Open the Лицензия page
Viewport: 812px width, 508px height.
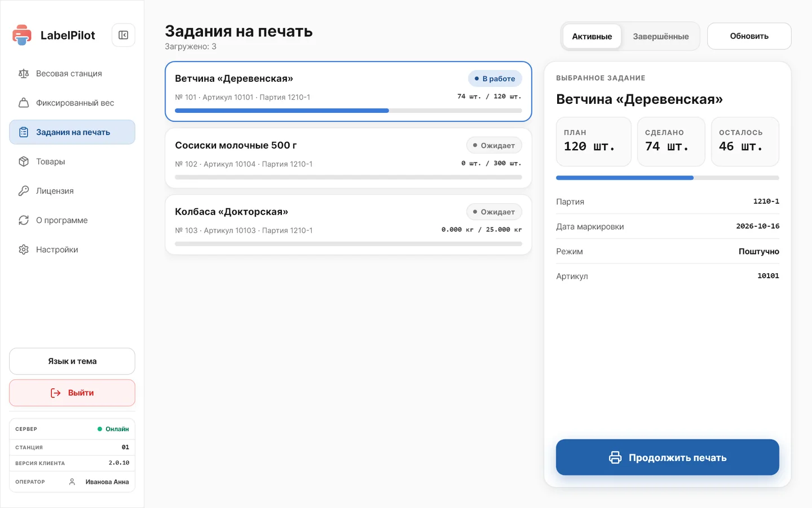[72, 191]
